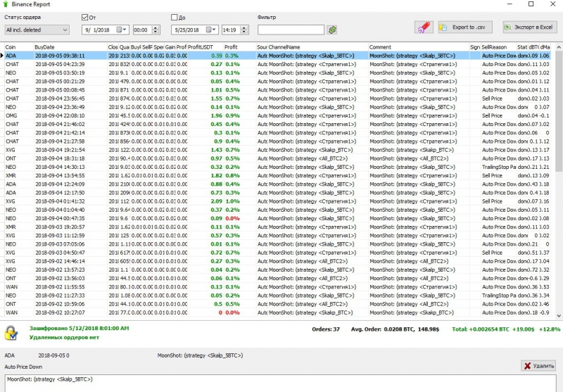Click the 'Удаленных ордеров нет' status text
Image resolution: width=563 pixels, height=392 pixels.
64,337
